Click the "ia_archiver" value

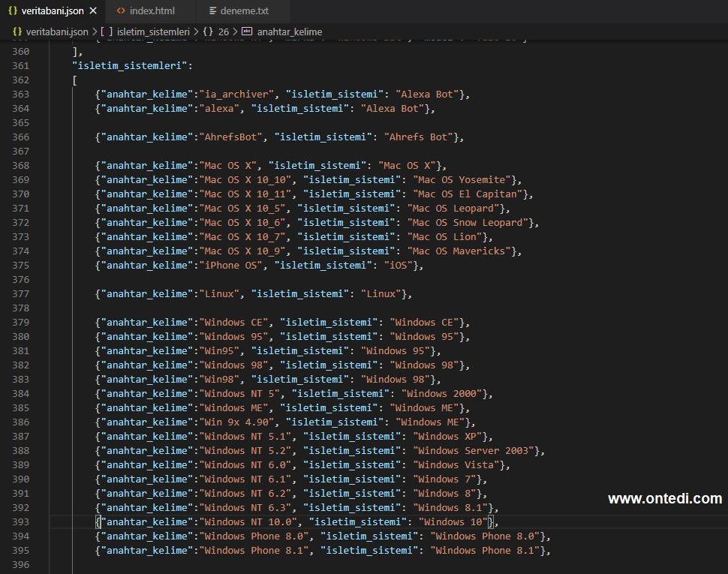pos(236,95)
